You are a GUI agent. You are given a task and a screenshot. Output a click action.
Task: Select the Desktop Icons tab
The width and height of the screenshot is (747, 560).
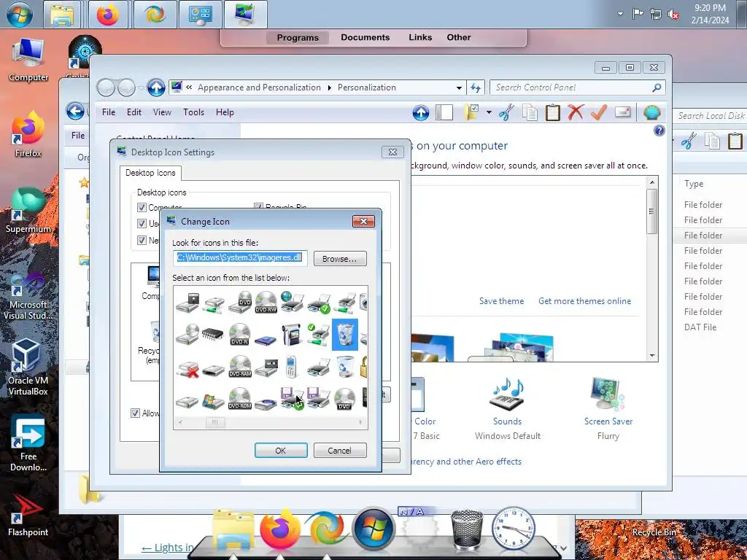pos(150,173)
